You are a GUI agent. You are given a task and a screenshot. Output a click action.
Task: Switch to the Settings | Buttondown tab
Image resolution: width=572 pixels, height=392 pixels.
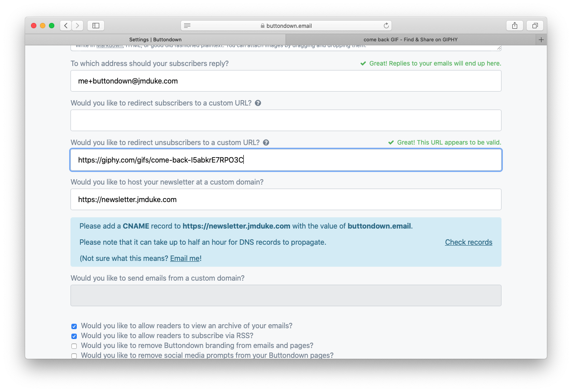[155, 40]
